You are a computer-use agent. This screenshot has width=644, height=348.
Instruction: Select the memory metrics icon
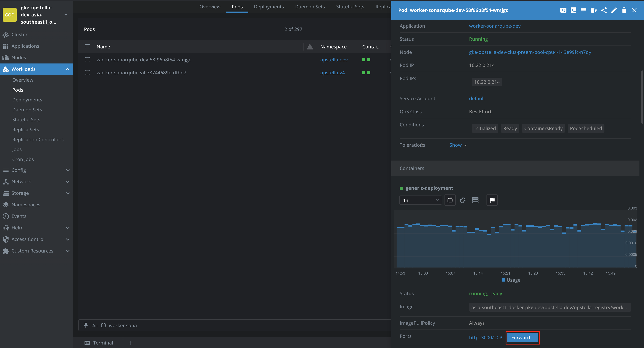[x=463, y=200]
